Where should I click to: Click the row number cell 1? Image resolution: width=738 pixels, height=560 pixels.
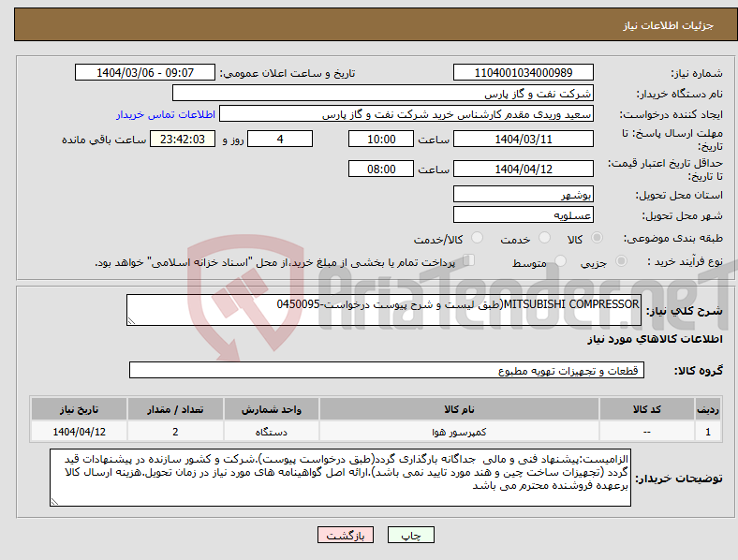pyautogui.click(x=708, y=432)
